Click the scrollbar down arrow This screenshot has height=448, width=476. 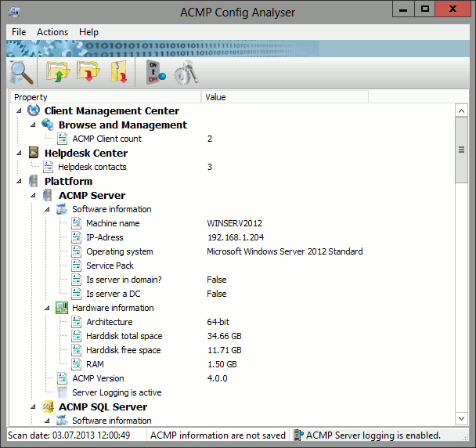[461, 418]
